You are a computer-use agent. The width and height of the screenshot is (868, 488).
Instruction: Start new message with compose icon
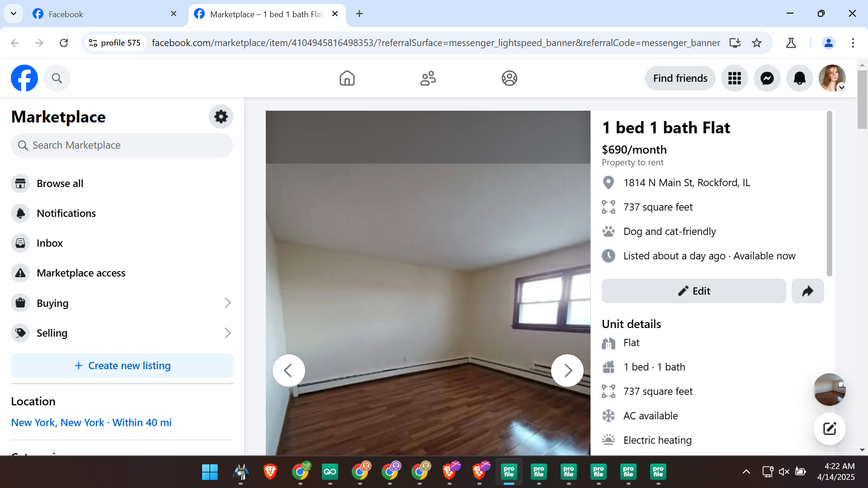coord(829,428)
